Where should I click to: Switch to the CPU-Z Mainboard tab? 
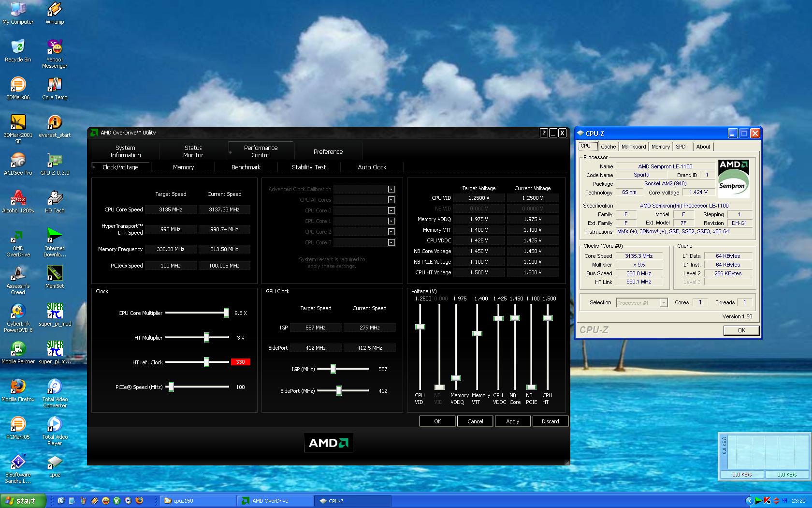tap(634, 147)
